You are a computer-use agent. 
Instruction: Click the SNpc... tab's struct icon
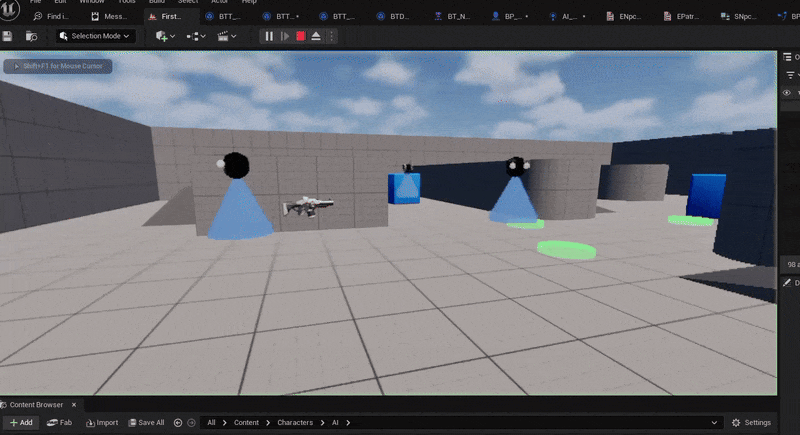724,16
